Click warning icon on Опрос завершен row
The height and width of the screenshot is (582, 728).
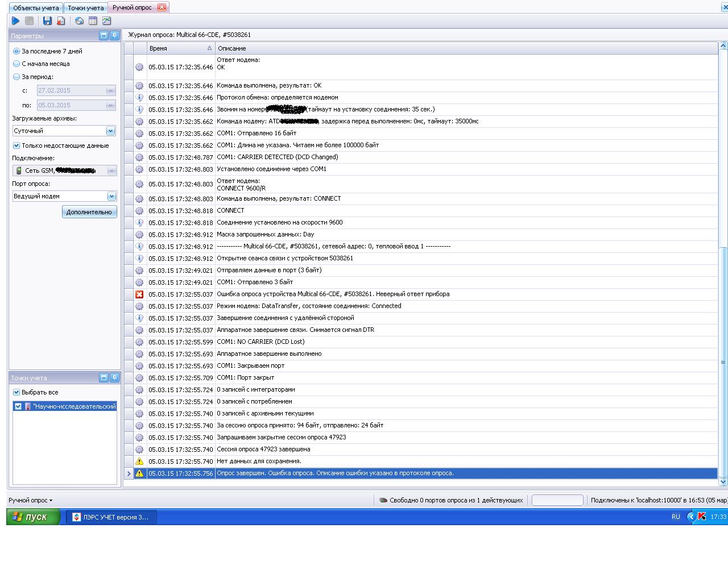[x=139, y=473]
